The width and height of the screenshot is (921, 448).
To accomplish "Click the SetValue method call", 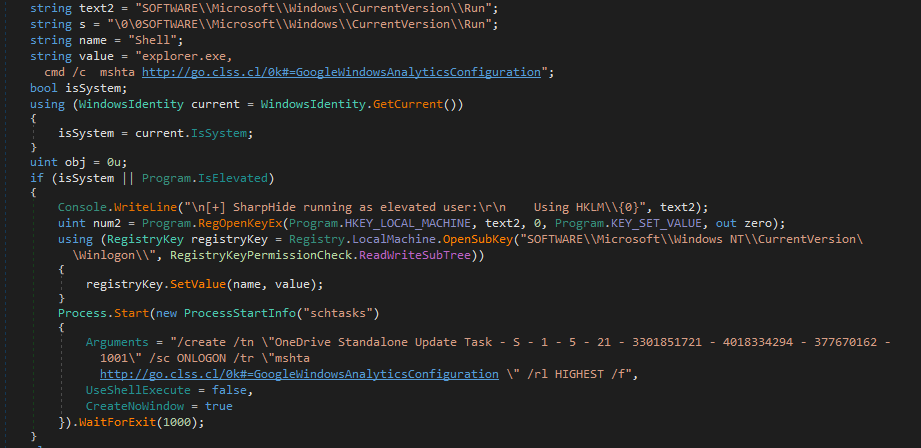I will click(x=198, y=284).
